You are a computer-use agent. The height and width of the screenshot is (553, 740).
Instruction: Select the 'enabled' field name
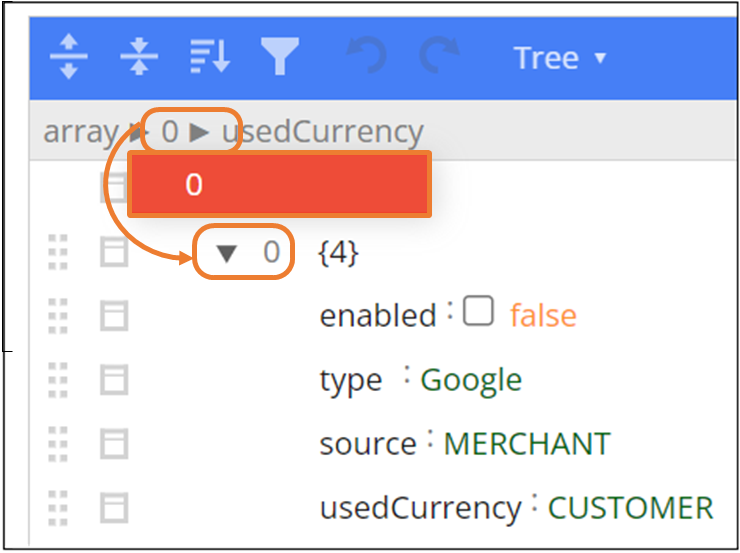click(378, 316)
